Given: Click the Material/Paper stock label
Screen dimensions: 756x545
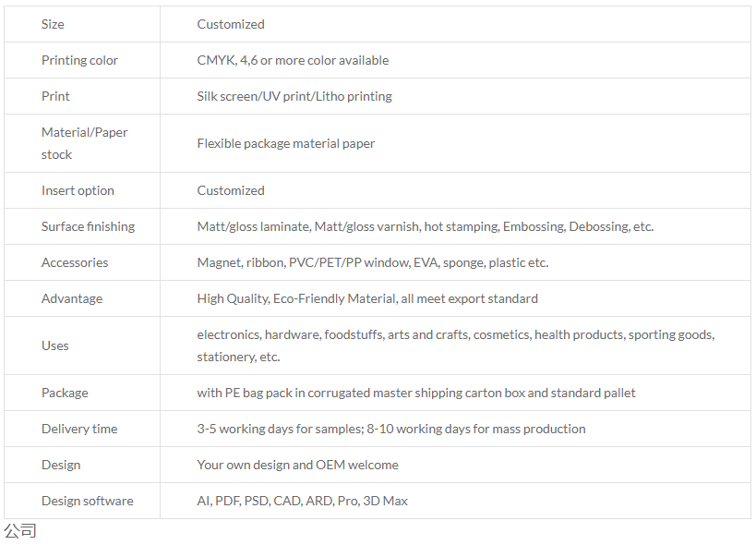Looking at the screenshot, I should pos(84,143).
